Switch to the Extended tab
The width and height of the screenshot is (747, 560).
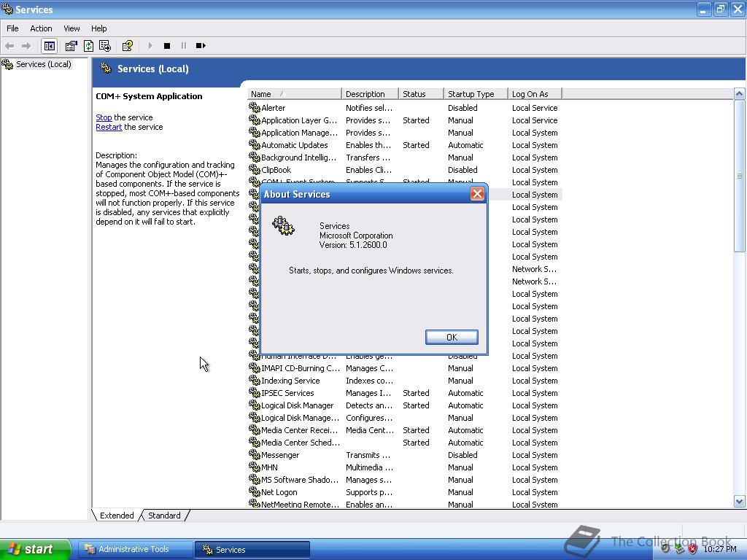pyautogui.click(x=117, y=516)
